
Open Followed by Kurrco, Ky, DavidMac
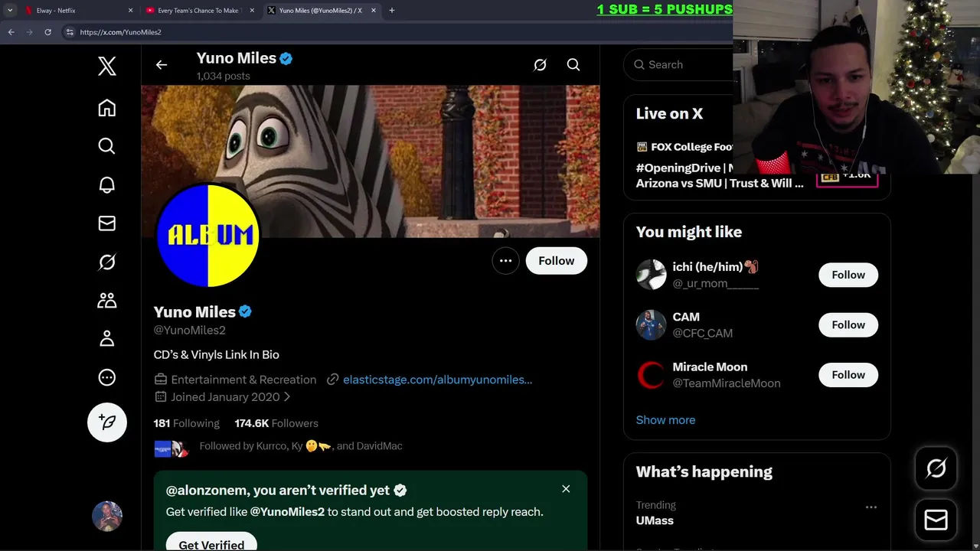301,446
